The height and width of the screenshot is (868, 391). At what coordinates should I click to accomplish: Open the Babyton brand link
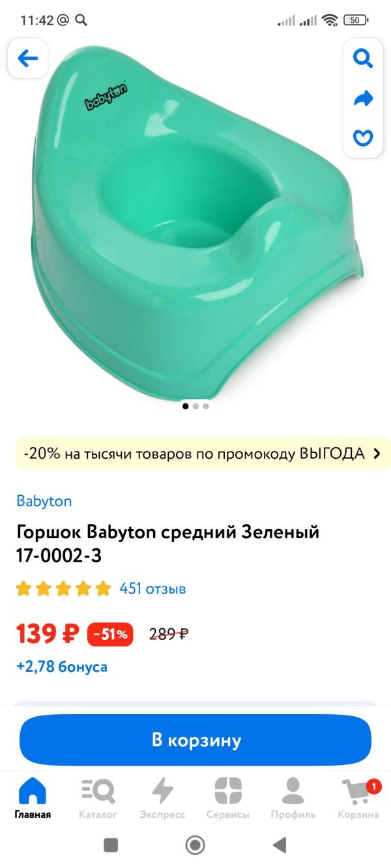click(x=44, y=501)
